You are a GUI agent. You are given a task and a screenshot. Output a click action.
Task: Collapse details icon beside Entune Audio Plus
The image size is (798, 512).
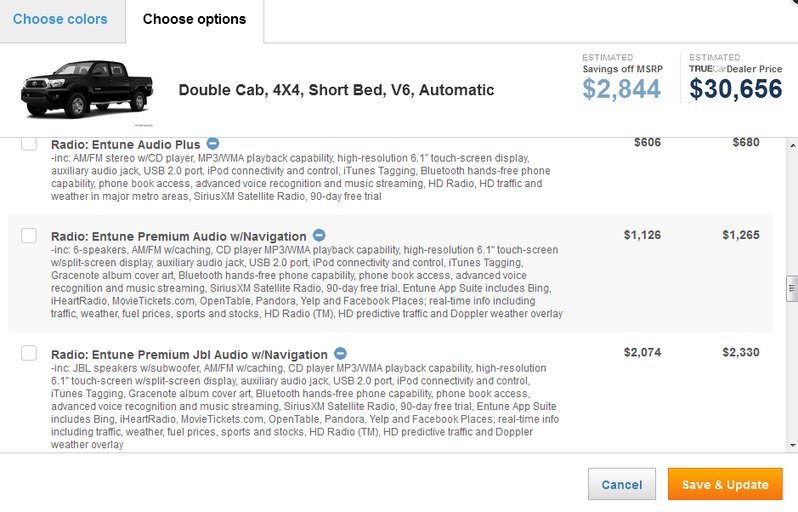(213, 144)
